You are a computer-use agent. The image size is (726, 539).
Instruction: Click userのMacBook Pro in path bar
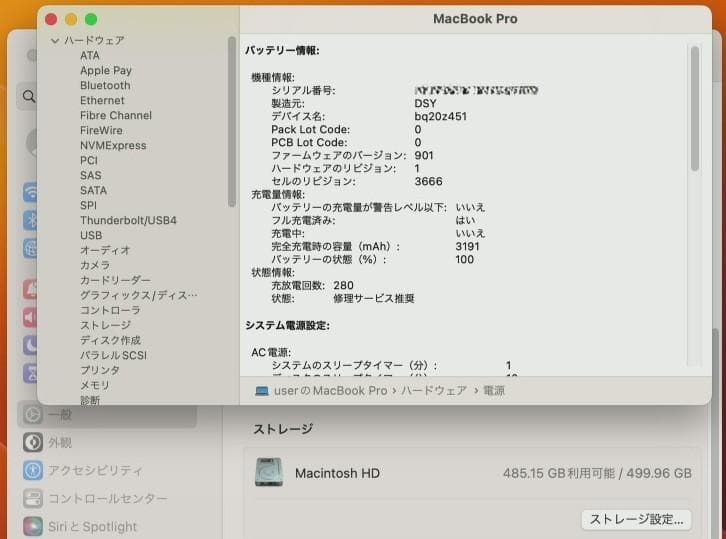click(x=330, y=391)
